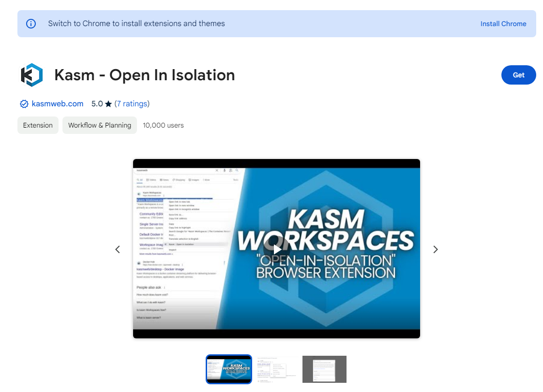Viewport: 543px width, 392px height.
Task: Click the Switch to Chrome banner message
Action: click(136, 24)
